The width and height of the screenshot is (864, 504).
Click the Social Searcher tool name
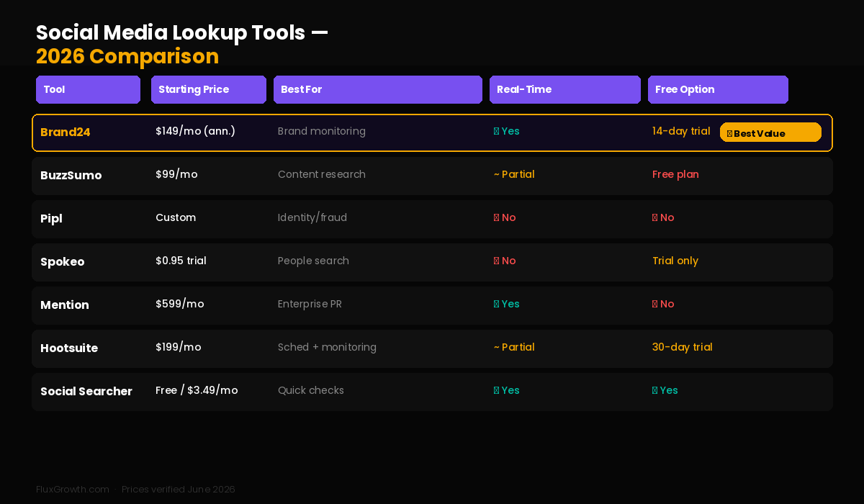coord(86,392)
